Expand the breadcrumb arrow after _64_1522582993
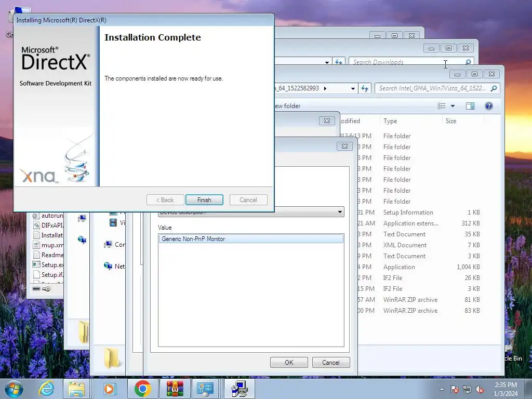 325,88
